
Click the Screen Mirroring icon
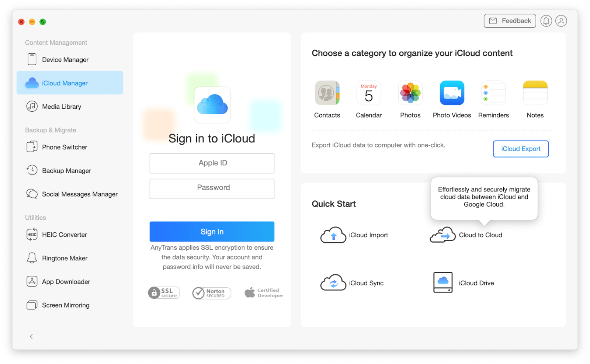32,305
